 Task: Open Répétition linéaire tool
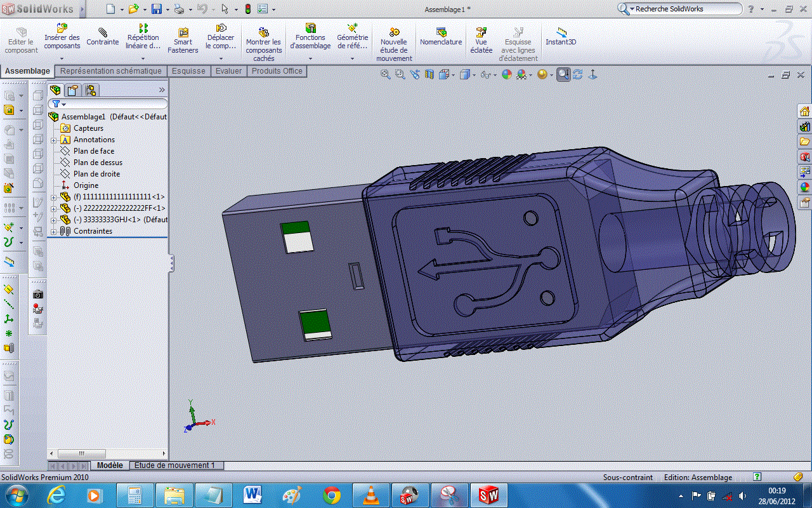pos(143,38)
